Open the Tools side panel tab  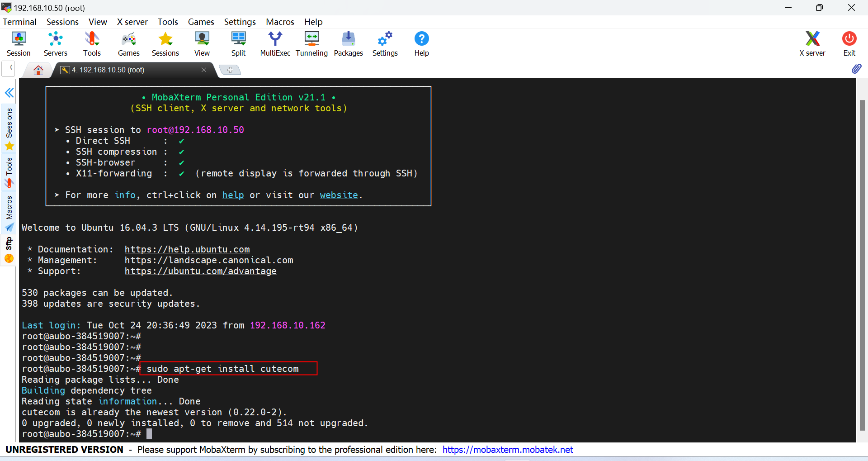(x=9, y=172)
